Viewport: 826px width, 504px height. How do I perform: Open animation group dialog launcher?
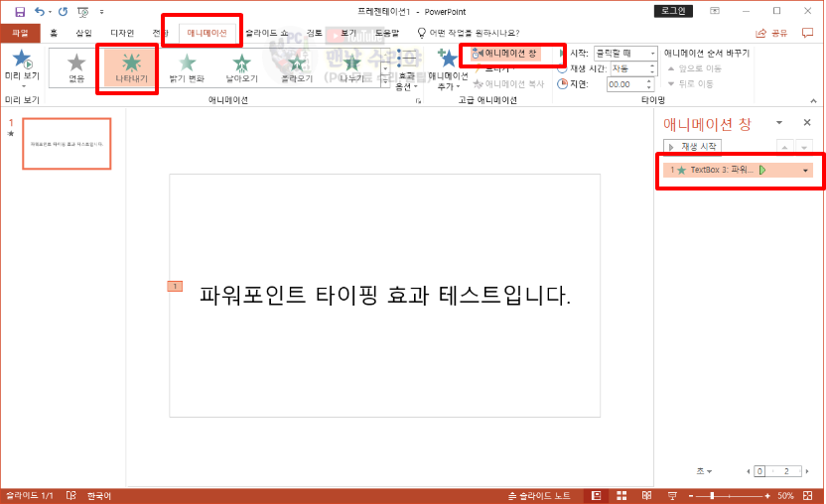click(419, 100)
